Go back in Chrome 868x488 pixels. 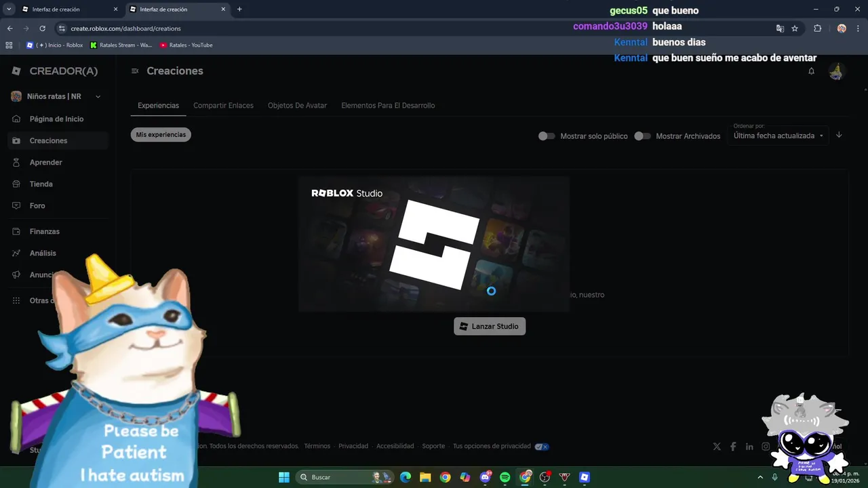pos(9,28)
